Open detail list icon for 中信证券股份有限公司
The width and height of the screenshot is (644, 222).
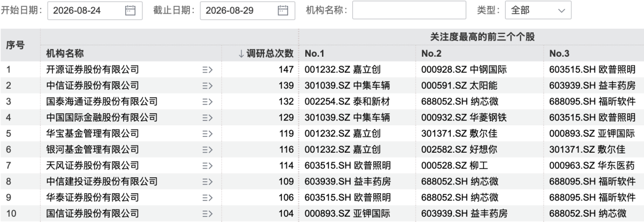click(x=208, y=85)
